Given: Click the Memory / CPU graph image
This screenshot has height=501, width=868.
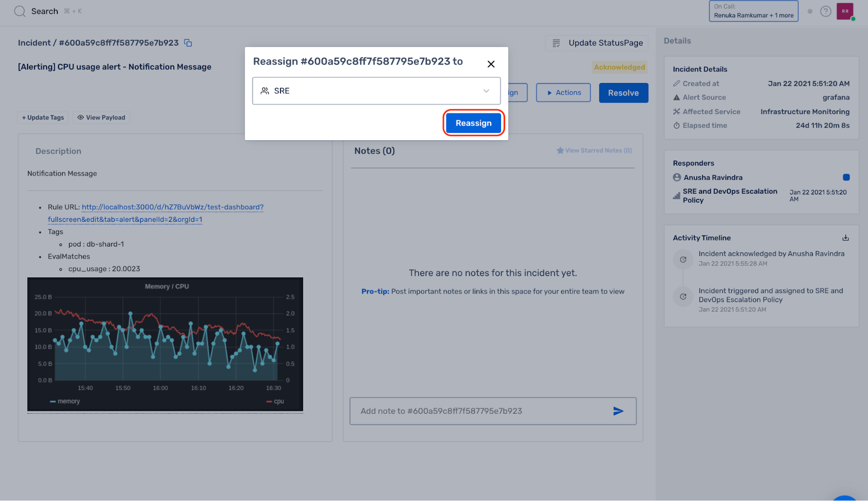Looking at the screenshot, I should (x=165, y=344).
